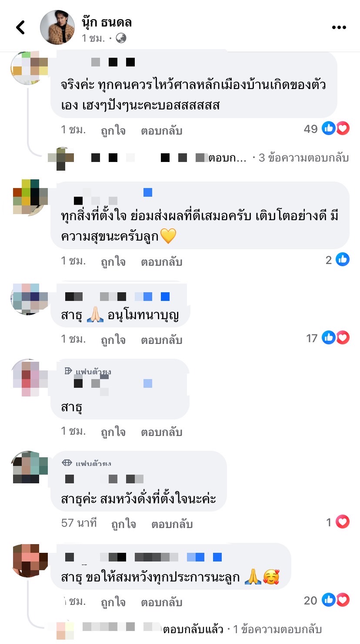Viewport: 360px width, 644px height.
Task: Open the three-dots options menu
Action: click(339, 27)
